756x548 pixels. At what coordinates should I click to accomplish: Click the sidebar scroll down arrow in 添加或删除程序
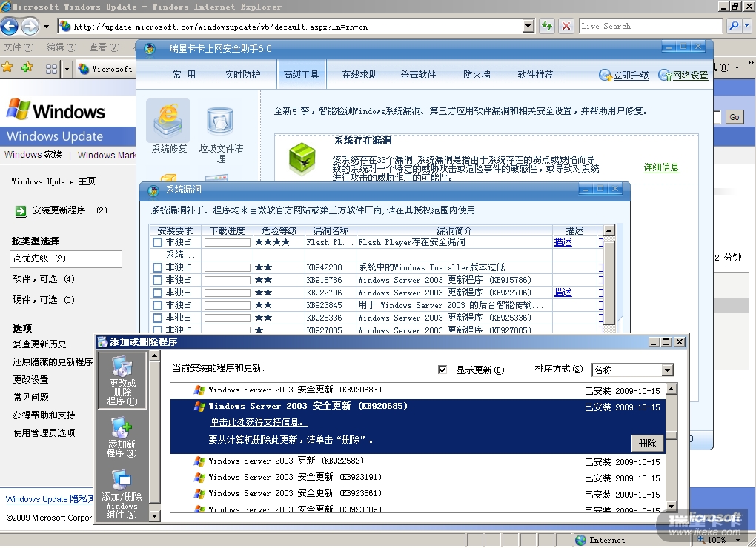tap(154, 516)
